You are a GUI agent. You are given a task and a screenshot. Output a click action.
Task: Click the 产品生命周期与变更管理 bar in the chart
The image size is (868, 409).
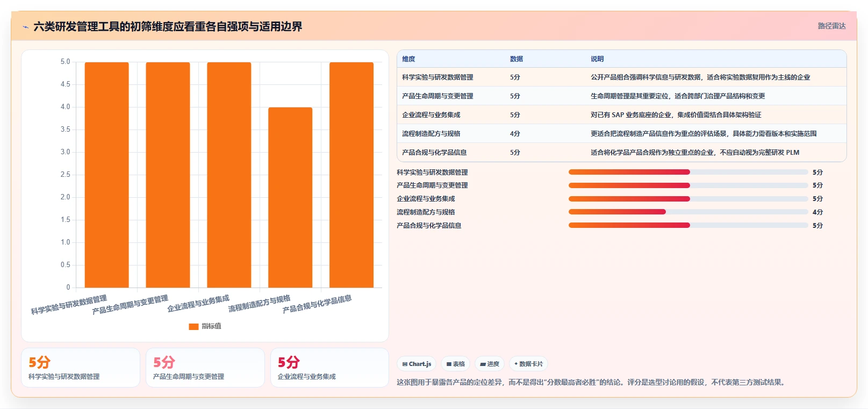point(168,175)
